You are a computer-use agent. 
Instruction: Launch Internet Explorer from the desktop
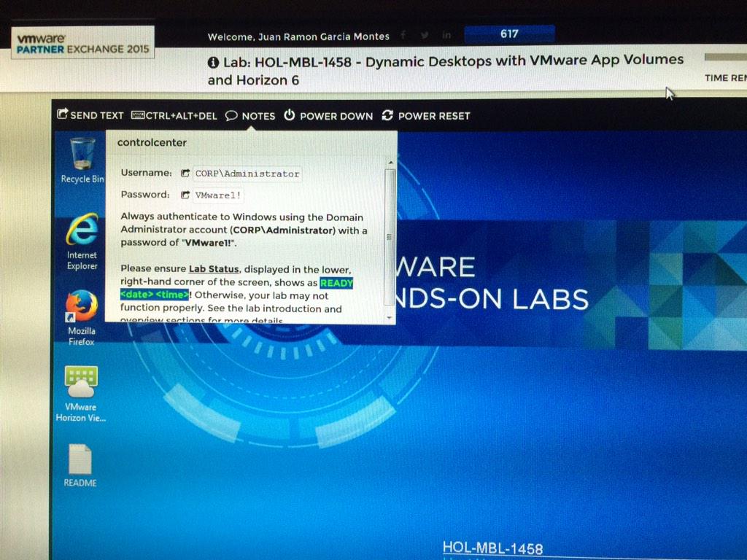[82, 242]
